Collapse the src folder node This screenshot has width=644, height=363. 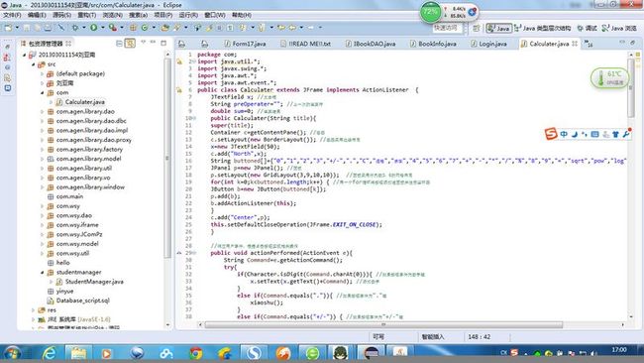click(34, 64)
